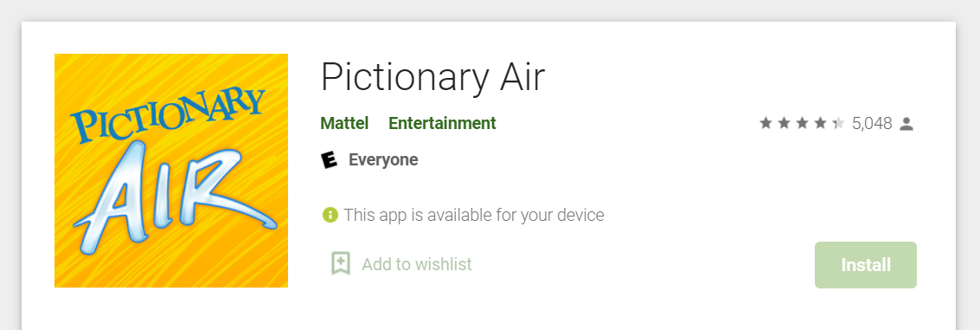
Task: Click the first rating star
Action: coord(765,123)
